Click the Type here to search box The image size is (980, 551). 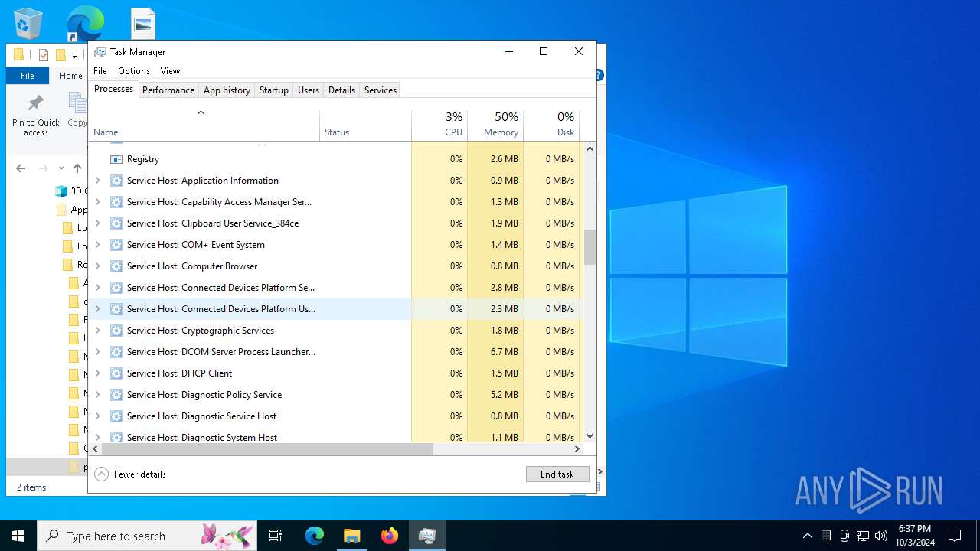pos(149,536)
